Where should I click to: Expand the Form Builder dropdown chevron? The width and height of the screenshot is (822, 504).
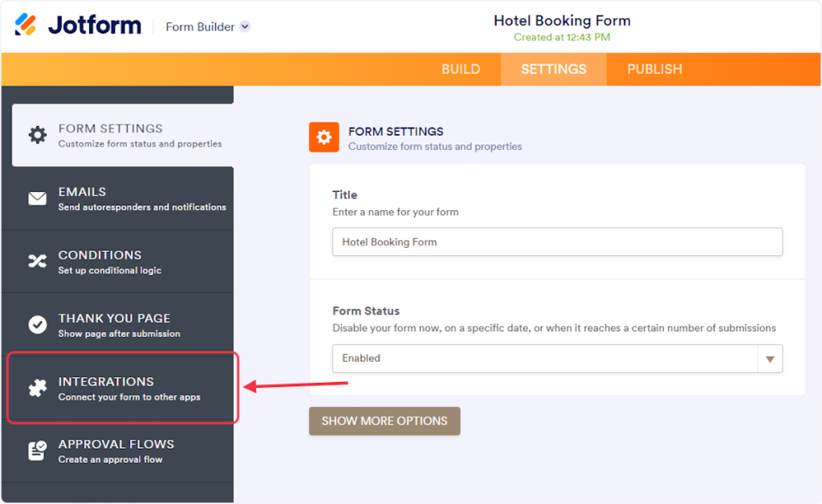coord(245,26)
